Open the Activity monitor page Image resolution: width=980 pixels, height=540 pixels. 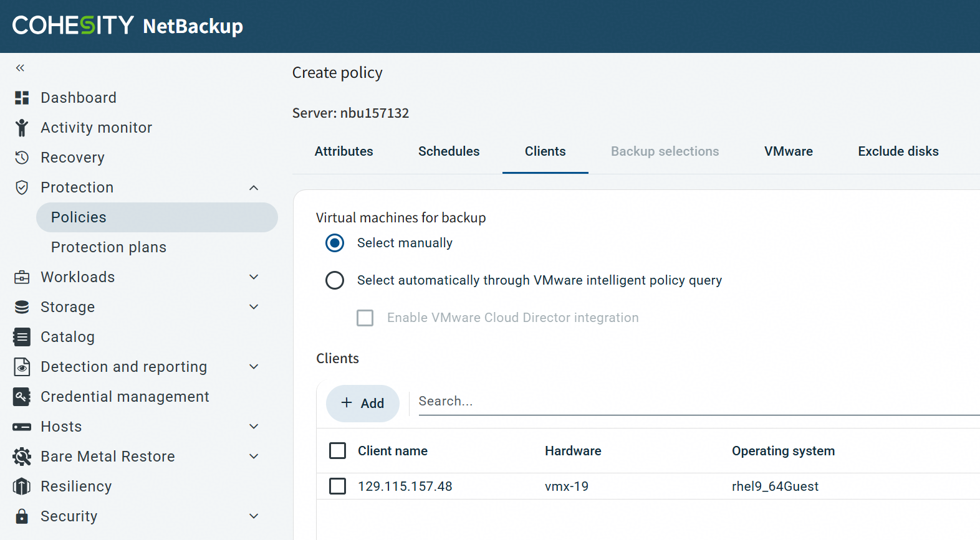point(97,128)
